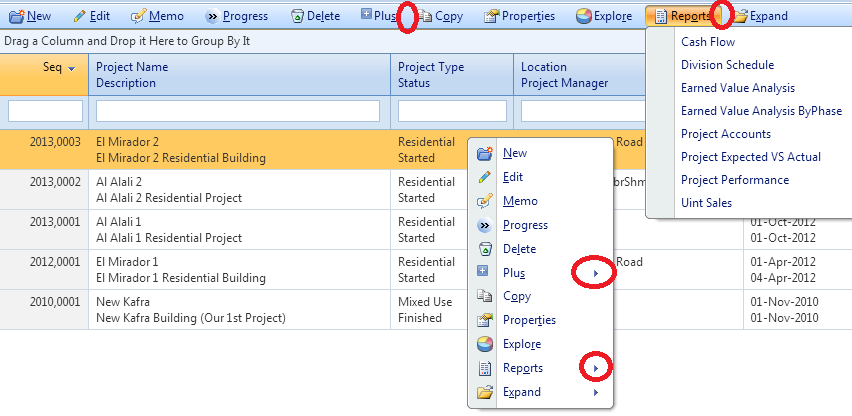
Task: Open the Expand submenu arrow in the context menu
Action: point(597,392)
